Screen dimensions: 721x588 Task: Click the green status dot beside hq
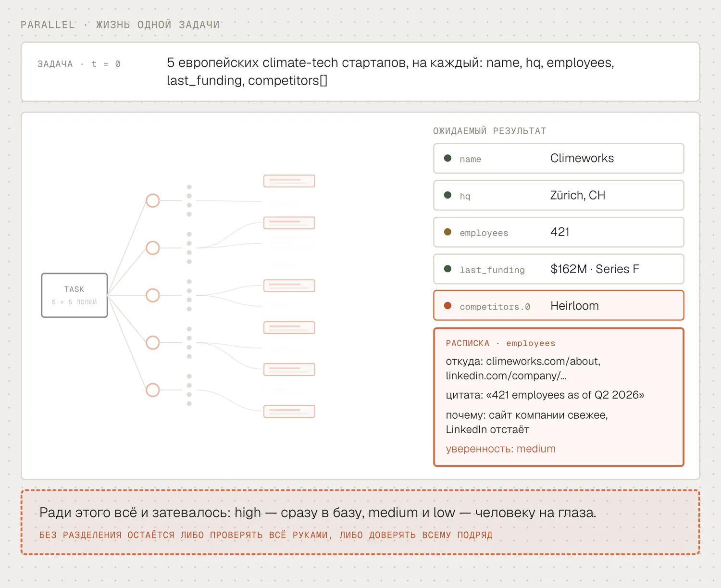(448, 195)
